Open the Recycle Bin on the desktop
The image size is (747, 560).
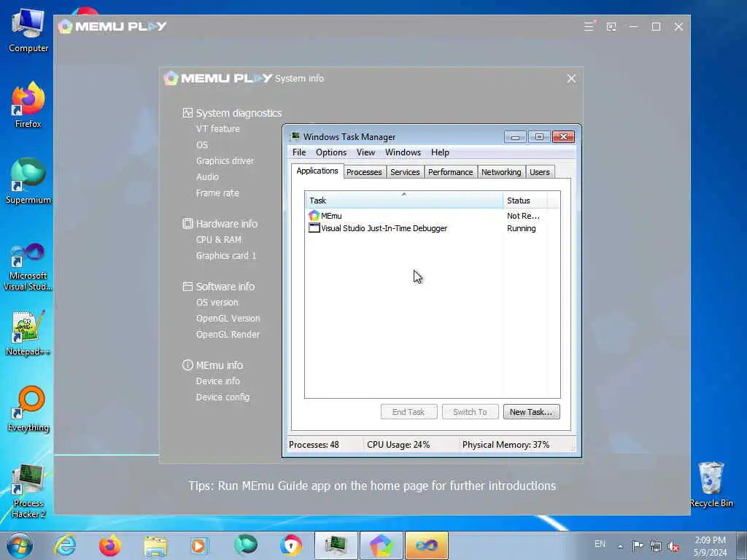pyautogui.click(x=711, y=485)
